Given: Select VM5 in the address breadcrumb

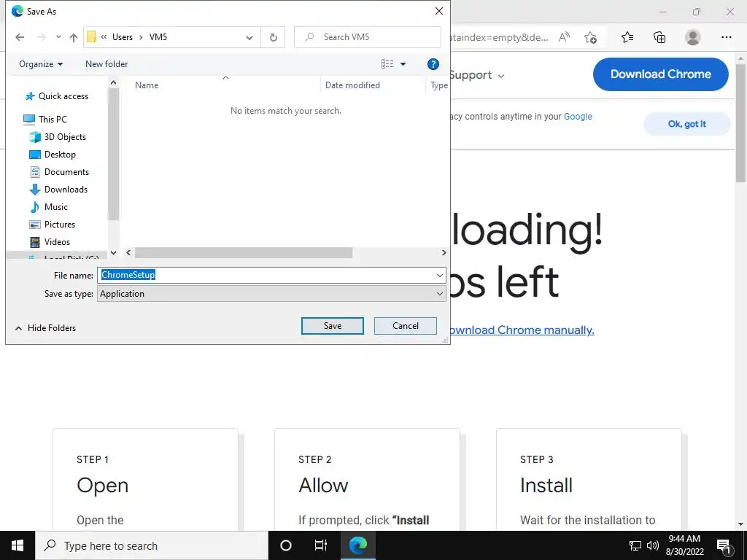Looking at the screenshot, I should point(158,37).
